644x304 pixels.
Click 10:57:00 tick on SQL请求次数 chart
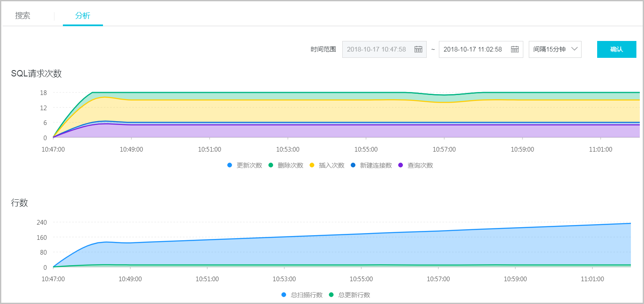[444, 149]
